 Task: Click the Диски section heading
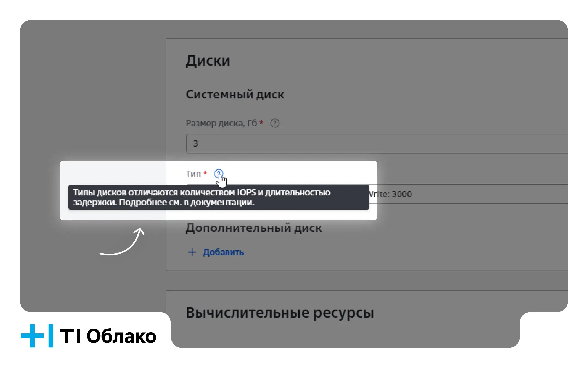208,61
